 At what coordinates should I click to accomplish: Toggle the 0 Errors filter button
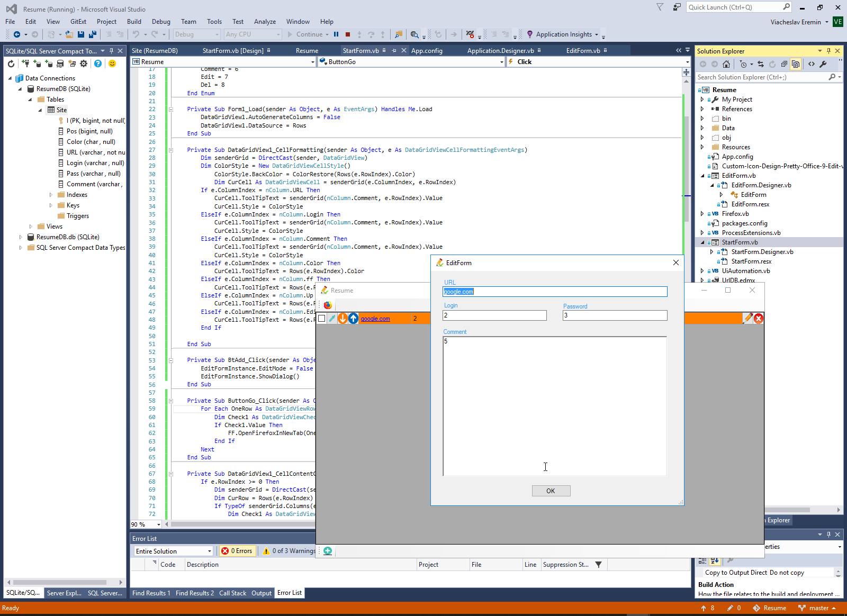(x=237, y=551)
